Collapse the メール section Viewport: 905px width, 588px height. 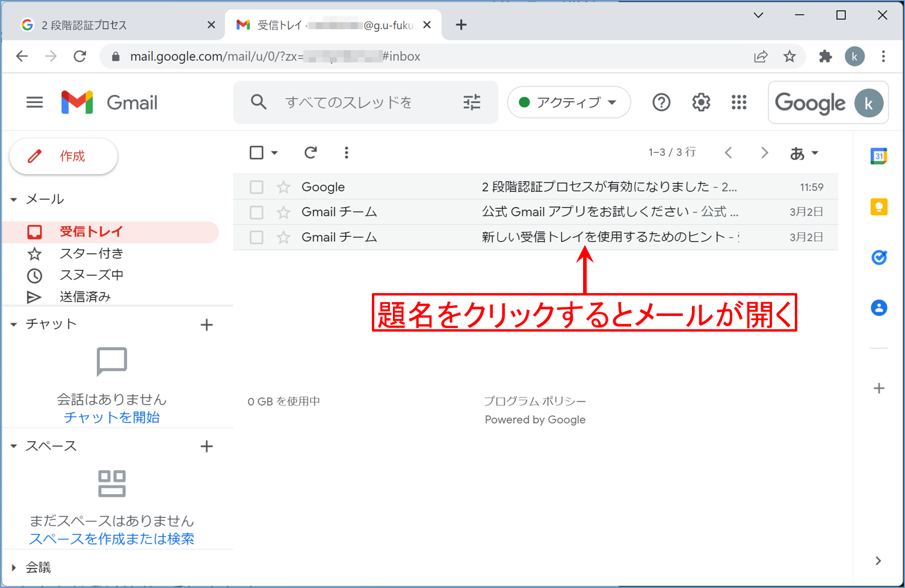tap(14, 199)
